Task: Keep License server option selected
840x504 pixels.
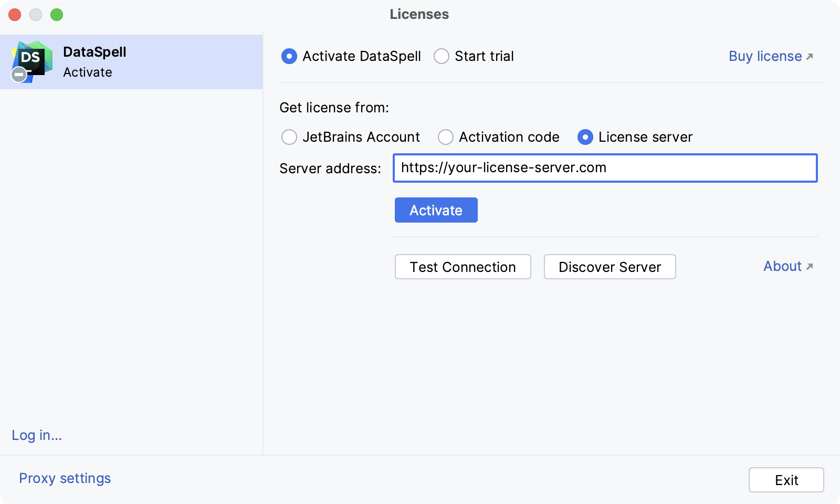Action: click(x=585, y=137)
